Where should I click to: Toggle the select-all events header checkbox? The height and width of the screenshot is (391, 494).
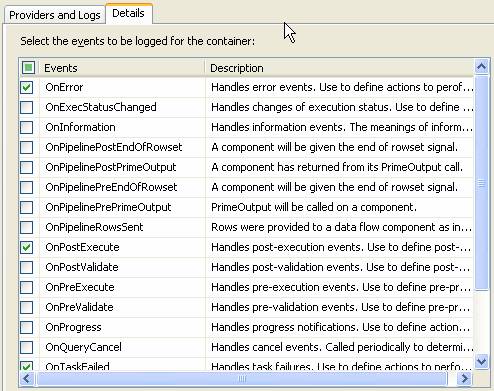point(28,68)
